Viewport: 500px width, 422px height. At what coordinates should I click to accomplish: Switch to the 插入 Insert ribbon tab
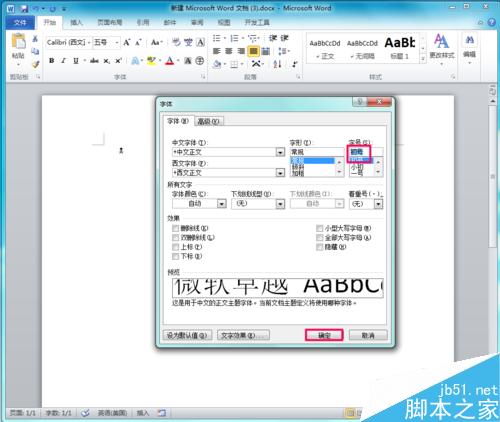pos(76,22)
